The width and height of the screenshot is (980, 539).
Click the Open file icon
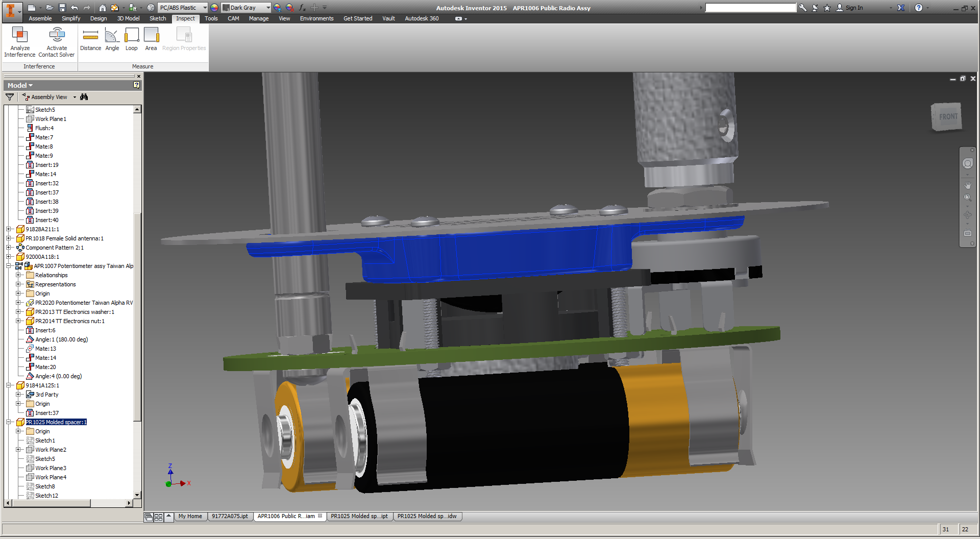pyautogui.click(x=50, y=8)
